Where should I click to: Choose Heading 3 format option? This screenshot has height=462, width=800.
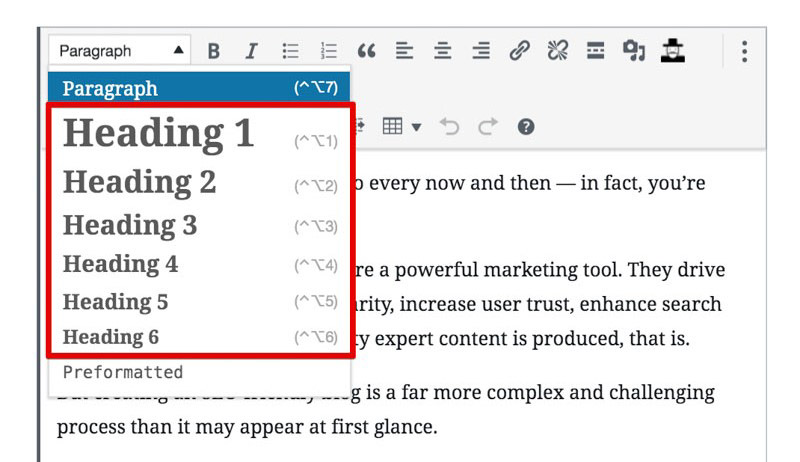coord(130,226)
